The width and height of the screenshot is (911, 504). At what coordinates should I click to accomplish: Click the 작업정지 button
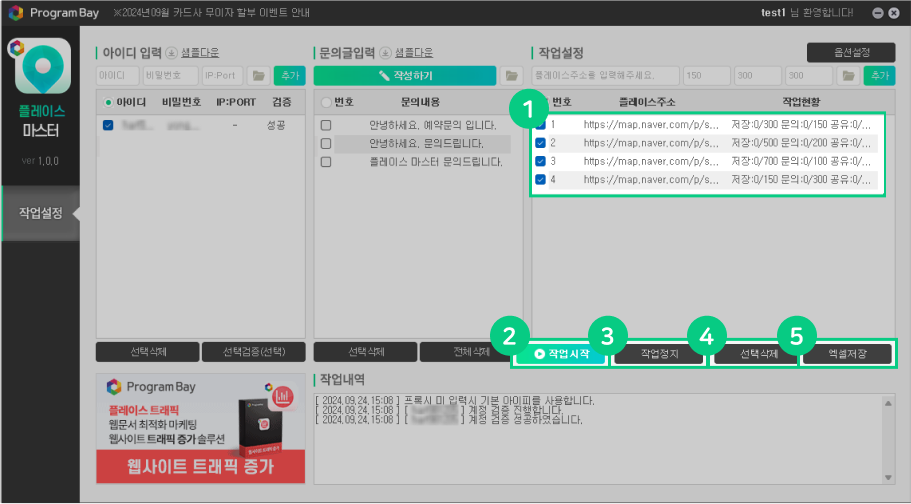(658, 354)
